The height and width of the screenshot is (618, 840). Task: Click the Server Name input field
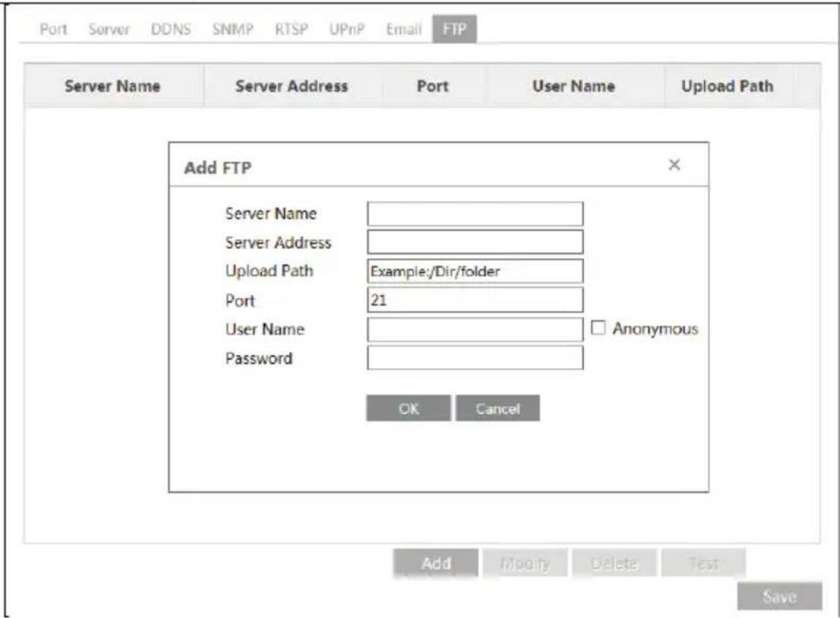coord(475,214)
